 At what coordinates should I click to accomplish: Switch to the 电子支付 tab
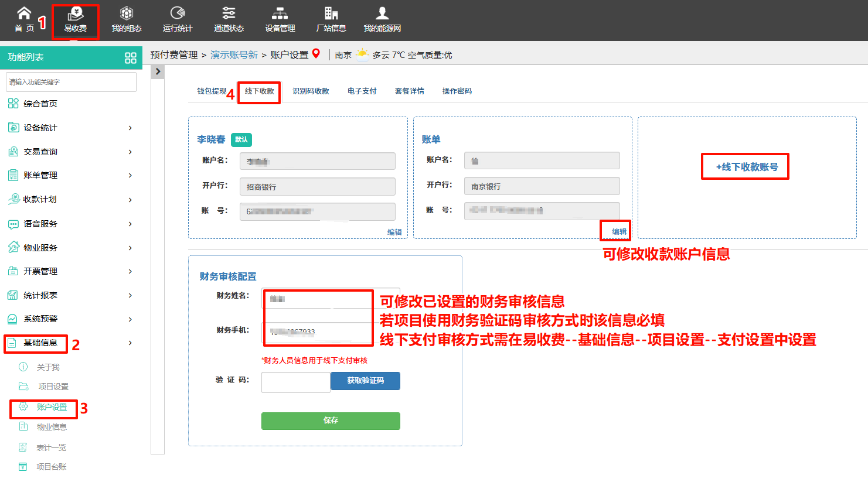[362, 91]
